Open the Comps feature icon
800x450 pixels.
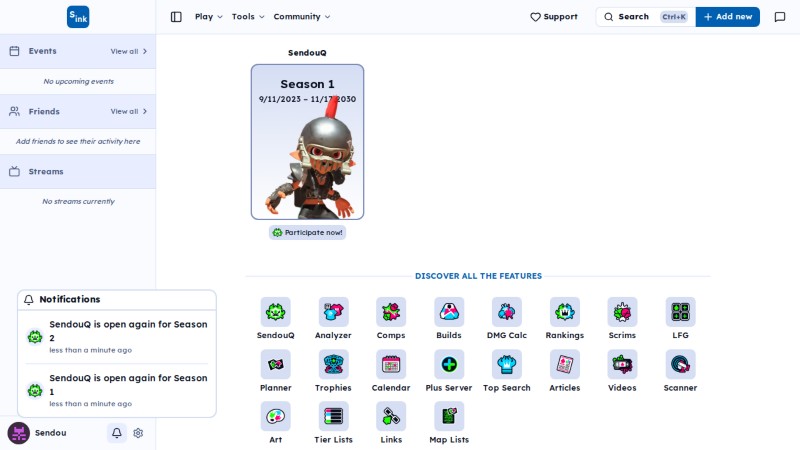(391, 312)
